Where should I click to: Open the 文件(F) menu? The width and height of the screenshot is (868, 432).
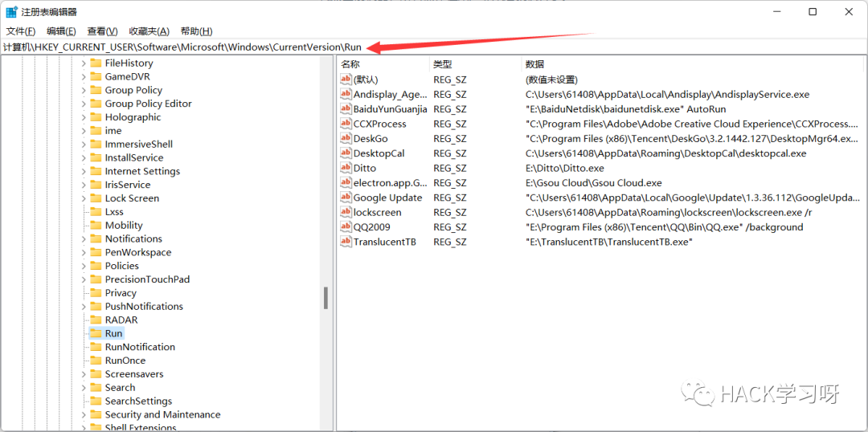point(21,31)
